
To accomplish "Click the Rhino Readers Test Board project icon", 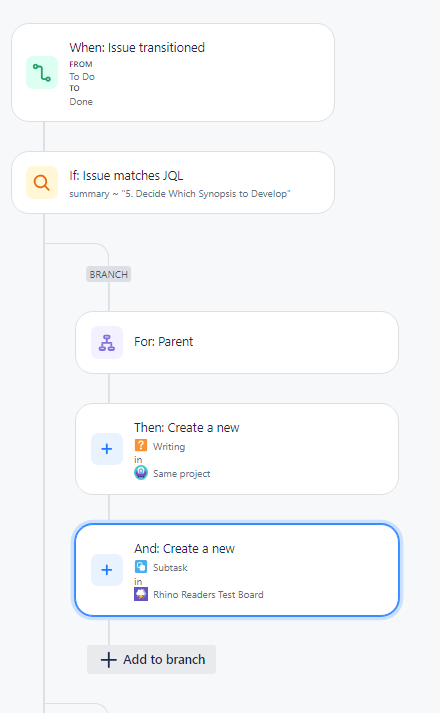I will tap(141, 594).
